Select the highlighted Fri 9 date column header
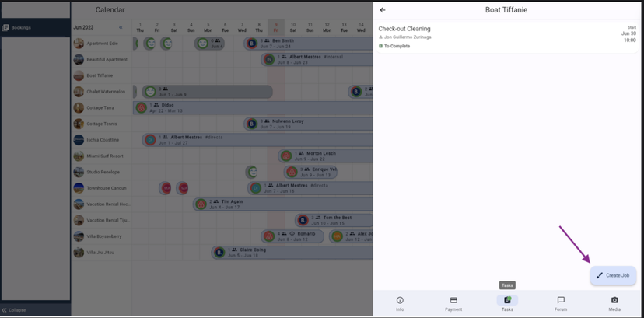The image size is (644, 318). tap(276, 27)
